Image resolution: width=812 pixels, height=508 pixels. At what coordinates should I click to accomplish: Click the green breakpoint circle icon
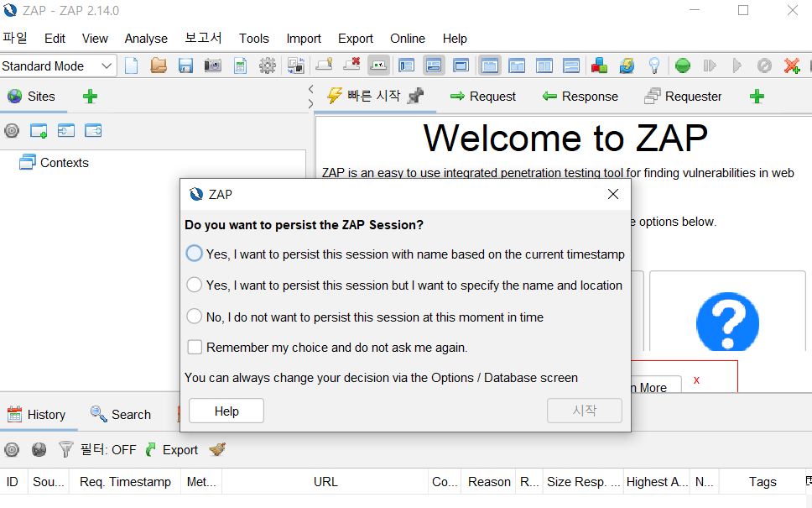click(683, 65)
